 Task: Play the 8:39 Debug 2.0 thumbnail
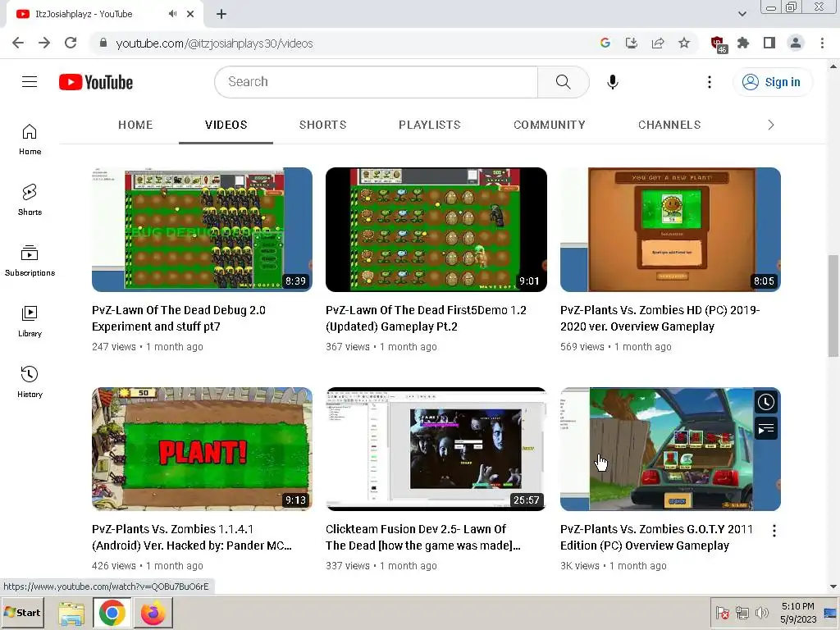pos(202,230)
